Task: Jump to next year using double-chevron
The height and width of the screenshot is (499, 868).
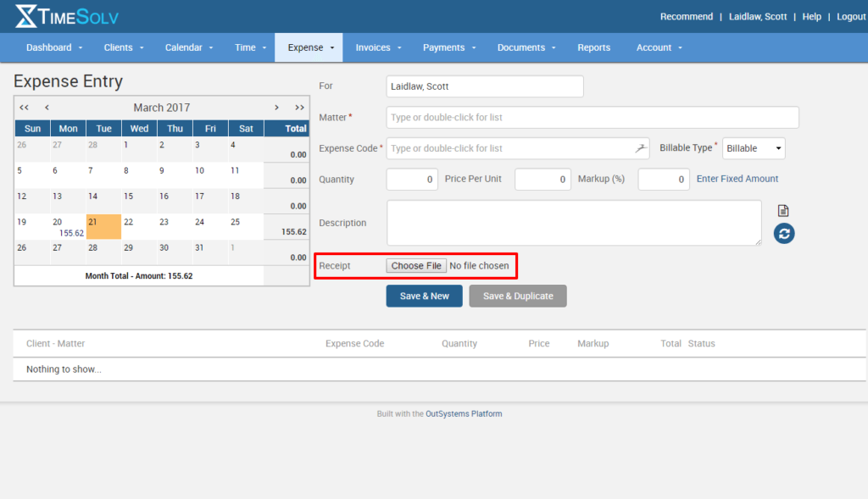Action: point(298,108)
